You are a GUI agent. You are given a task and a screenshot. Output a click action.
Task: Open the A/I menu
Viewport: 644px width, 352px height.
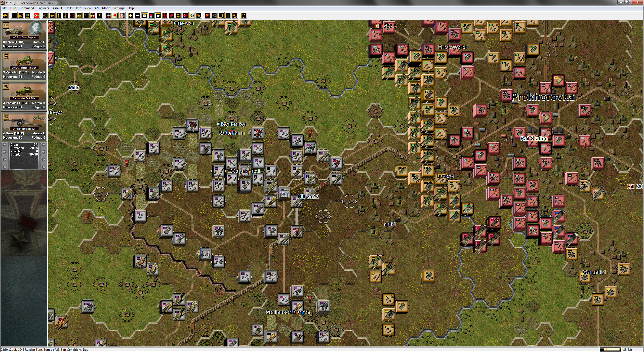tap(97, 8)
